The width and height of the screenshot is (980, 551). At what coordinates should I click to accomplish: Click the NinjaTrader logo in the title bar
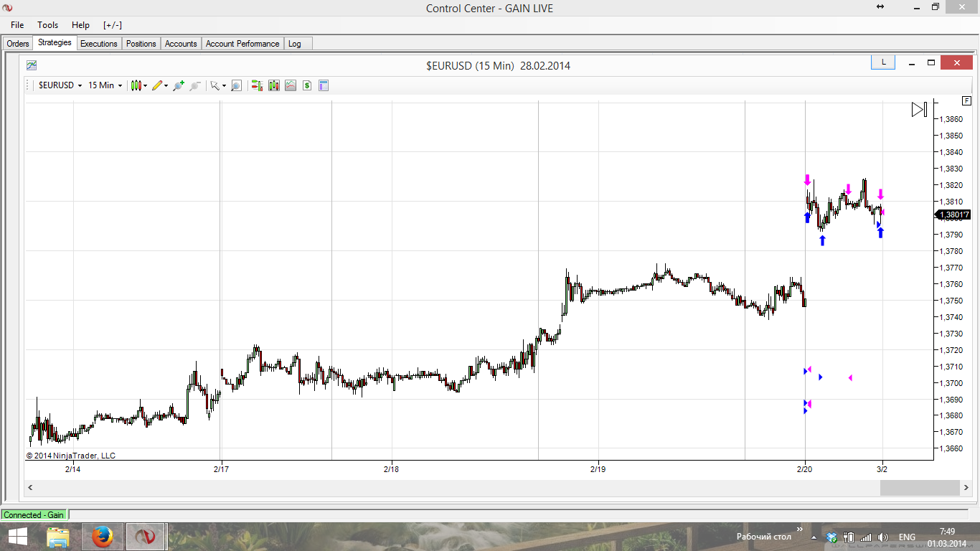point(8,8)
